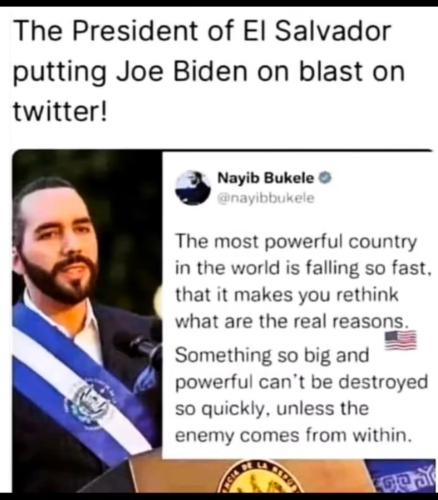Click the blue verified badge beside Nayib Bukele
Image resolution: width=438 pixels, height=500 pixels.
pyautogui.click(x=325, y=178)
